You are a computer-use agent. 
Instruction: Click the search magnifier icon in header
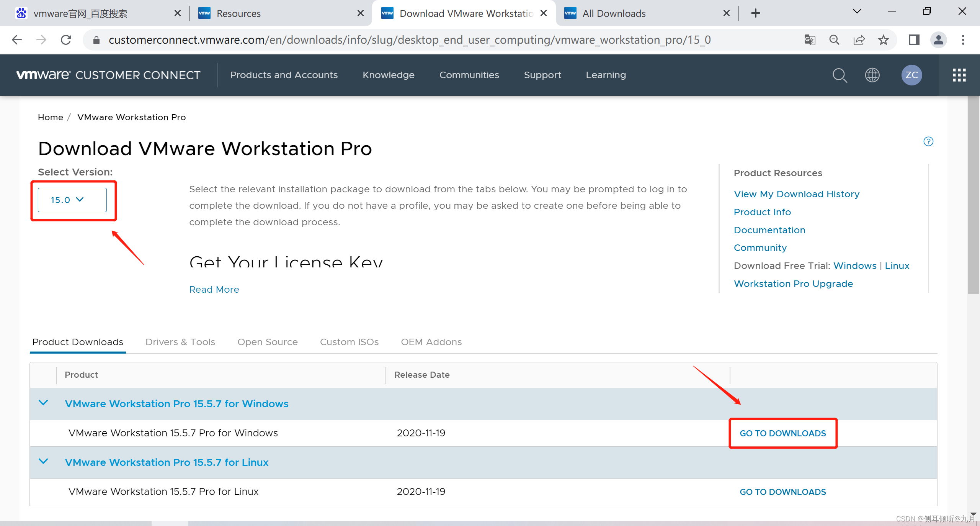[x=840, y=75]
